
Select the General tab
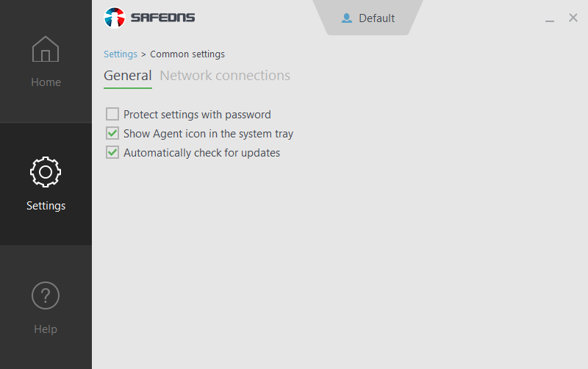tap(127, 76)
